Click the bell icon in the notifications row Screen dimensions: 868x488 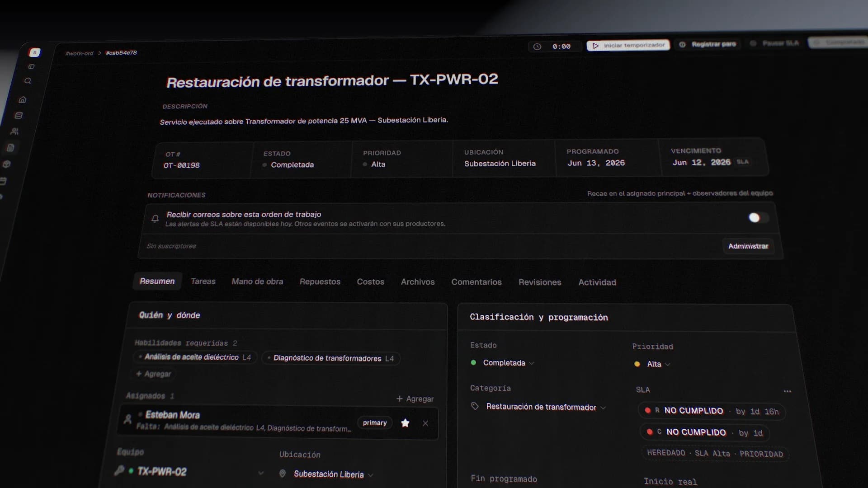(x=155, y=219)
